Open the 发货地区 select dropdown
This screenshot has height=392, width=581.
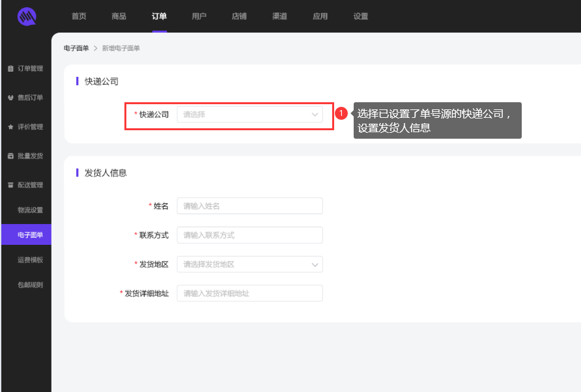click(249, 264)
